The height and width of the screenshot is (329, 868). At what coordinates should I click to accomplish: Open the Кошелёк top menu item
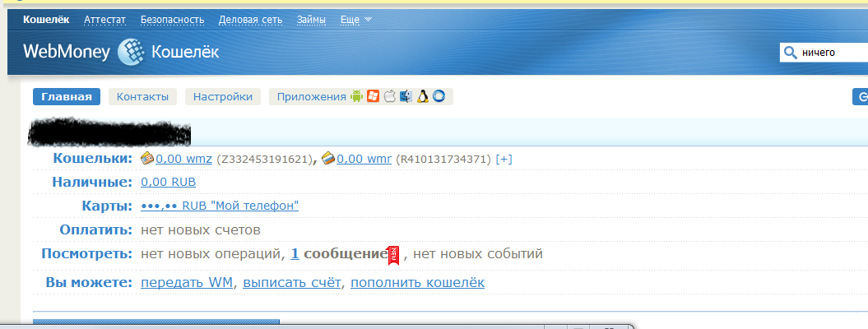[x=47, y=20]
